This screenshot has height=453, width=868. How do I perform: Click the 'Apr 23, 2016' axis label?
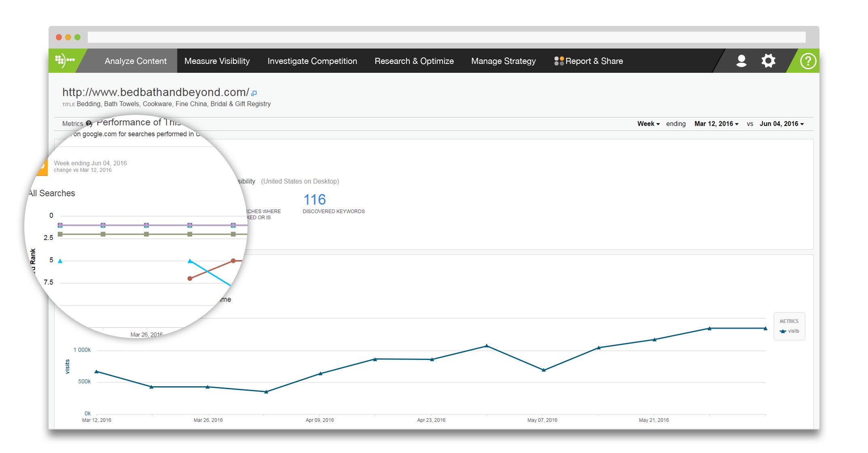point(431,420)
